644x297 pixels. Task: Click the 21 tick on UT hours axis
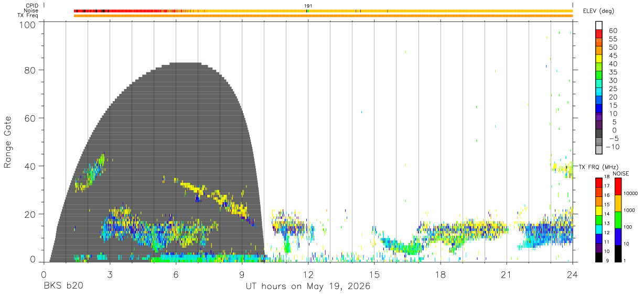506,274
